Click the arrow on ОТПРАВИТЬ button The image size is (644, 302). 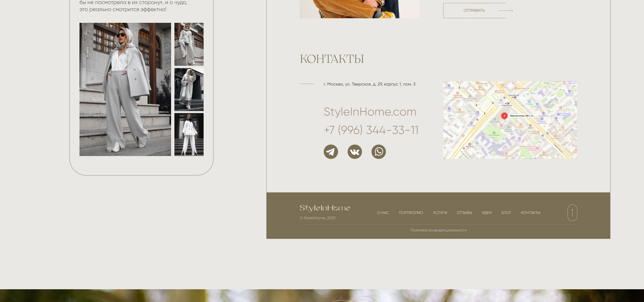pyautogui.click(x=505, y=11)
